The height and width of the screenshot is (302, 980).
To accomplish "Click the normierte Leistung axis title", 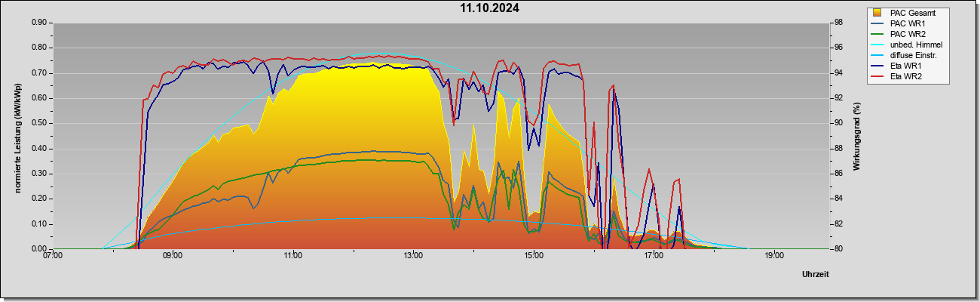I will [x=17, y=137].
